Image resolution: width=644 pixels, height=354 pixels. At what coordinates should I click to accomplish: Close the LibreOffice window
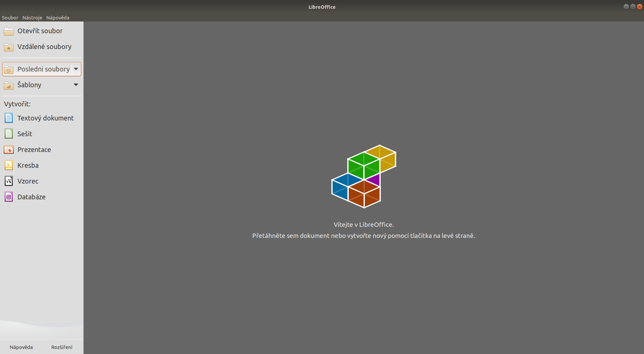coord(639,7)
